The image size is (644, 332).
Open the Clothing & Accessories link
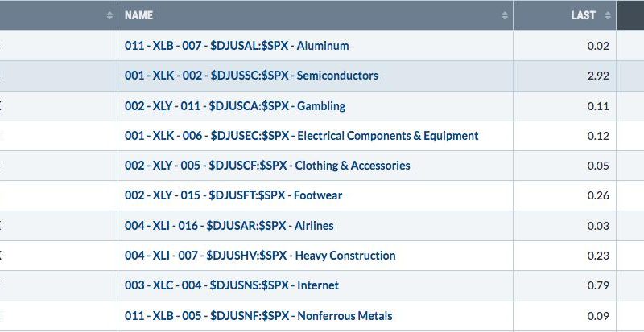[x=267, y=166]
